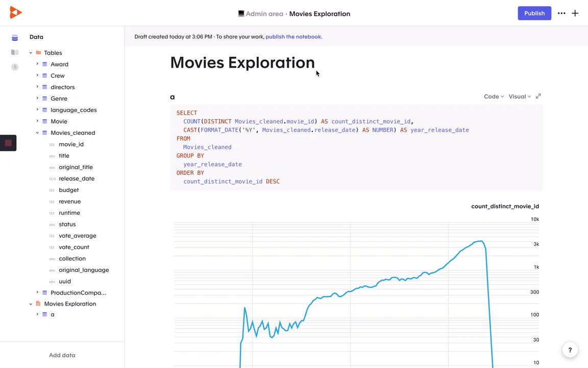Click the cell name 'a'

173,97
